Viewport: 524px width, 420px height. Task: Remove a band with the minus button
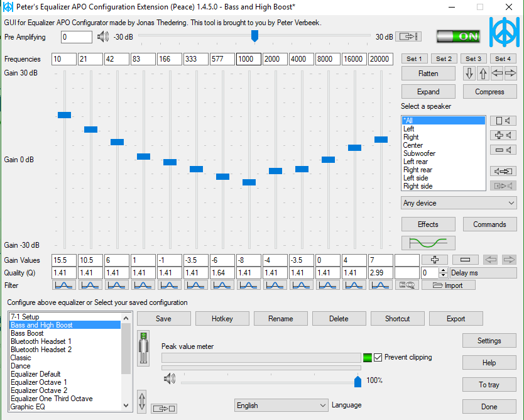click(465, 260)
